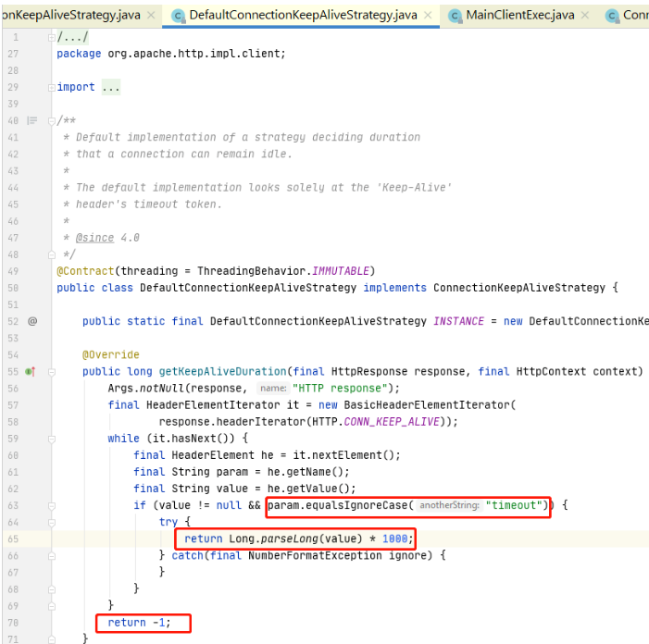Click the 'import ...' folded ellipsis
The image size is (649, 644).
tap(111, 87)
